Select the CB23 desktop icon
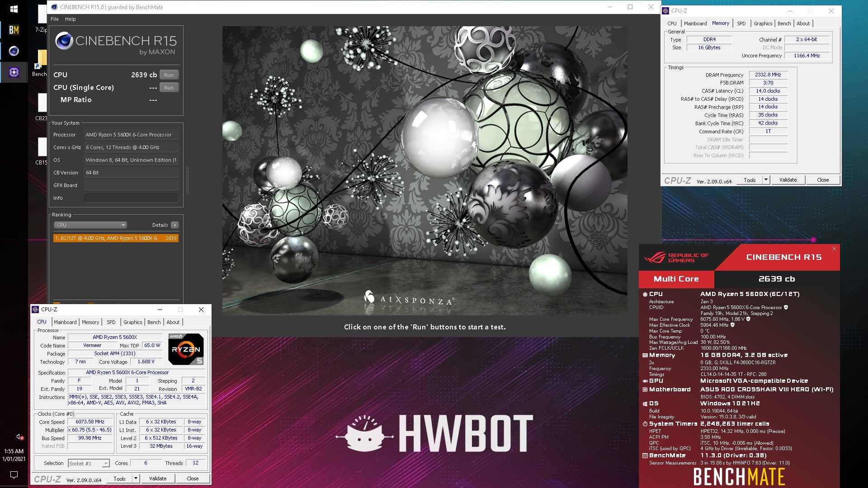 coord(41,107)
